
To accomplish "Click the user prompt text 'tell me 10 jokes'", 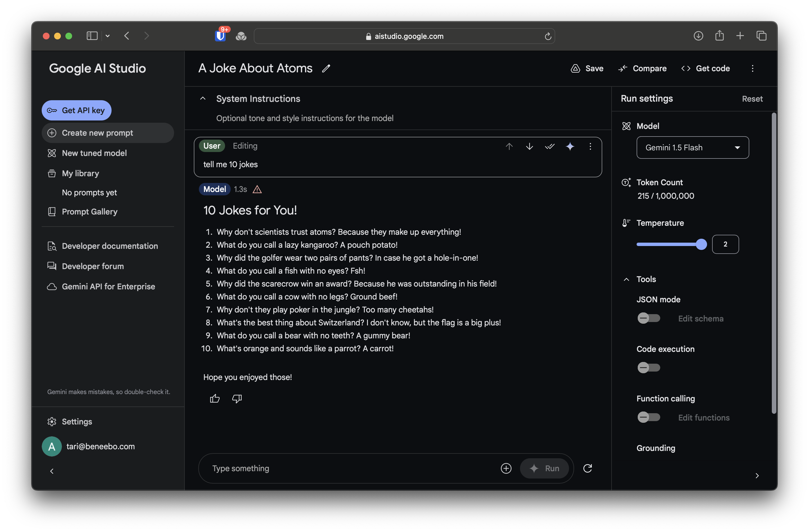I will click(230, 164).
